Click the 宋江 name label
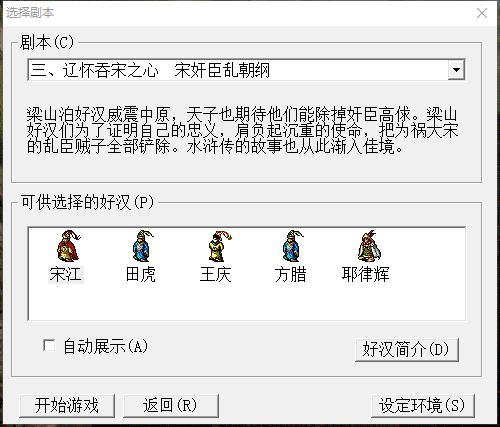This screenshot has height=427, width=500. click(x=66, y=275)
